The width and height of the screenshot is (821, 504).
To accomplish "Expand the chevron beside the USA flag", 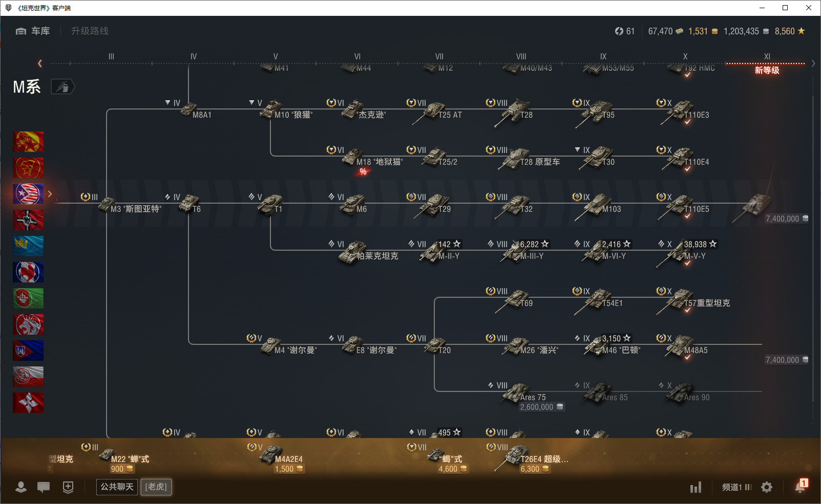I will pyautogui.click(x=50, y=194).
